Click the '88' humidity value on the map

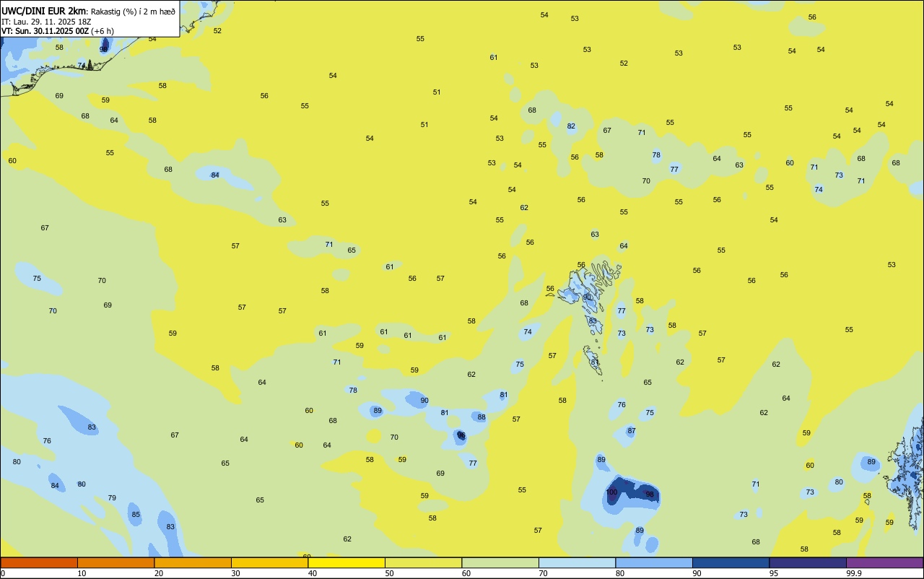click(481, 417)
